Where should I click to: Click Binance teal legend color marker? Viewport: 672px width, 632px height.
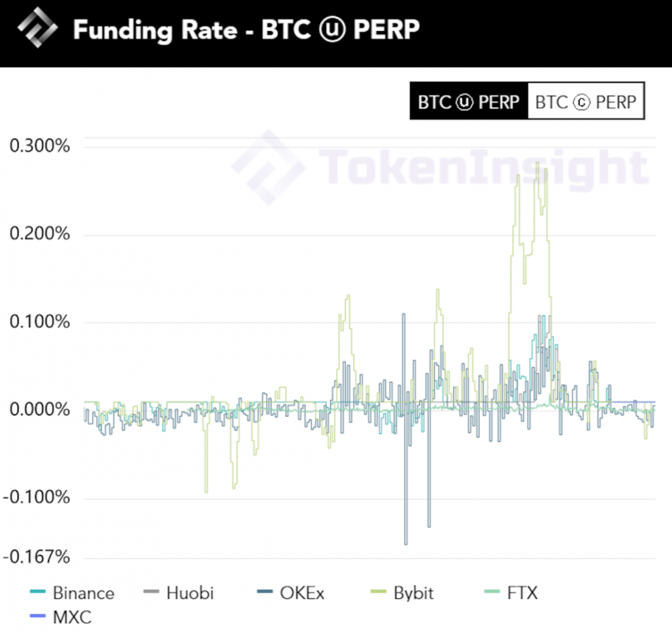coord(38,593)
